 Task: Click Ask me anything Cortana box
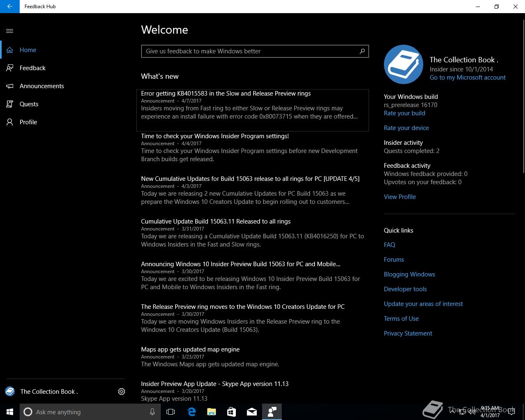(89, 412)
